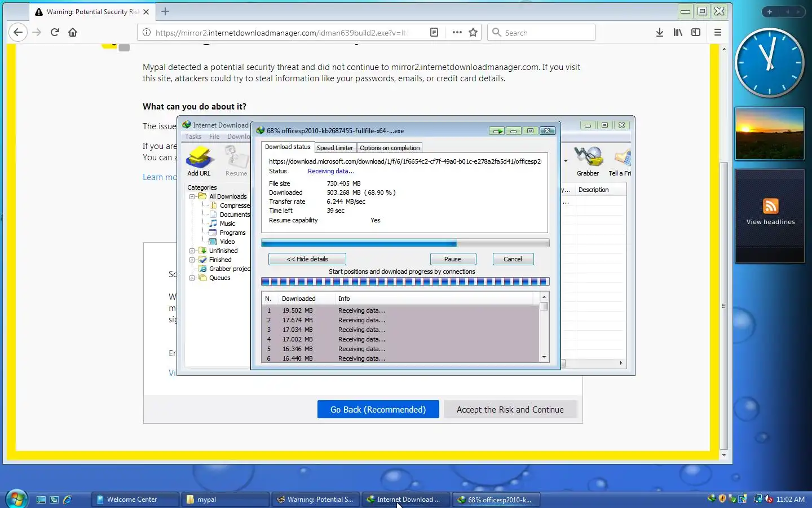Go to browser Home page
This screenshot has height=508, width=812.
point(73,32)
